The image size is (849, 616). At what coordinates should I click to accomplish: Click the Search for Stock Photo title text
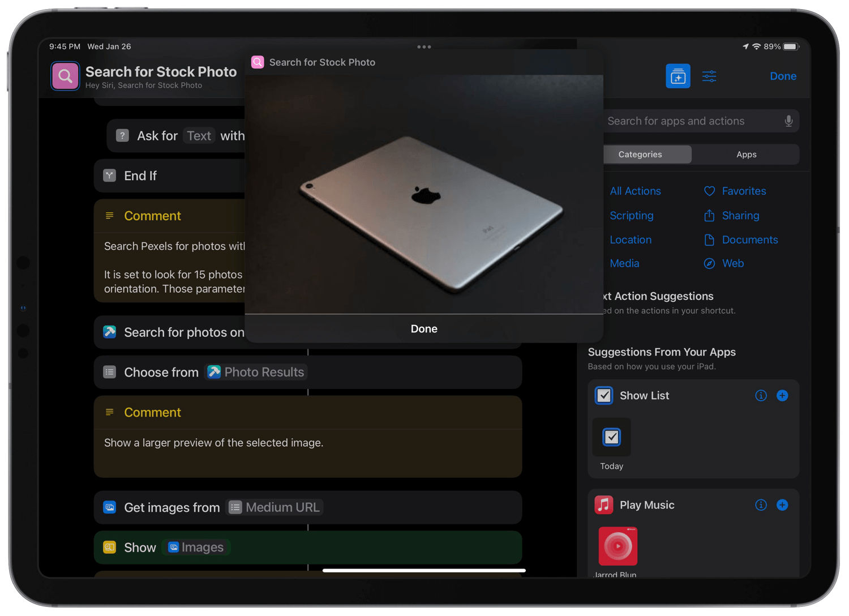click(161, 72)
